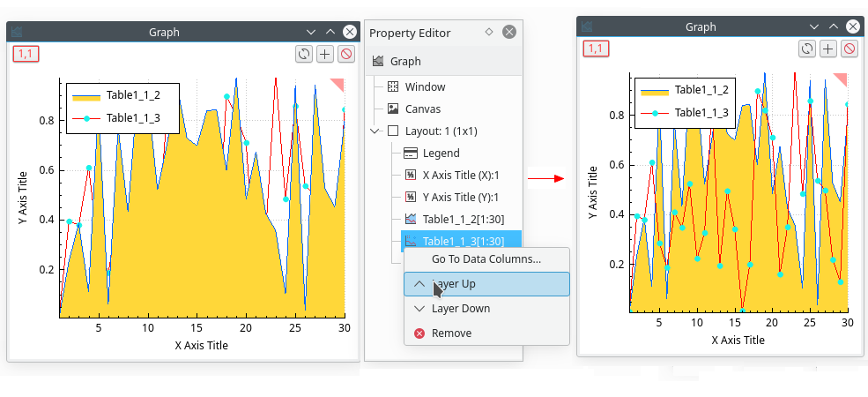868x397 pixels.
Task: Shade right Graph window with down chevron
Action: [814, 26]
